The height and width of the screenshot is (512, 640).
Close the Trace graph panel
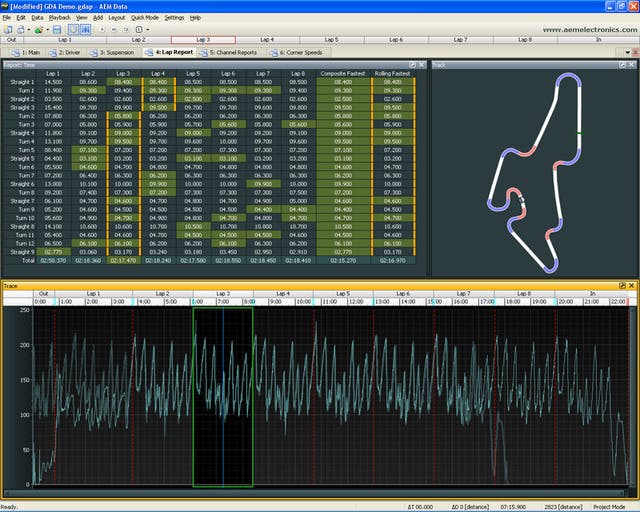point(632,286)
